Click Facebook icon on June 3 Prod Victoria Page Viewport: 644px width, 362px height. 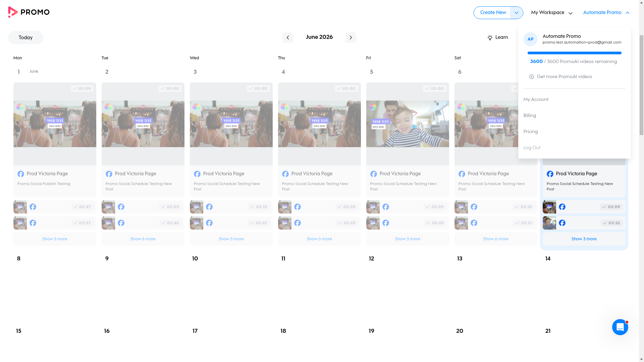coord(197,174)
